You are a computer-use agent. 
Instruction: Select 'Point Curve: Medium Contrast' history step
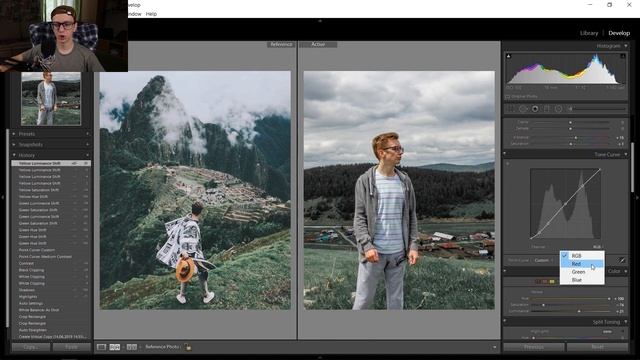pyautogui.click(x=51, y=257)
